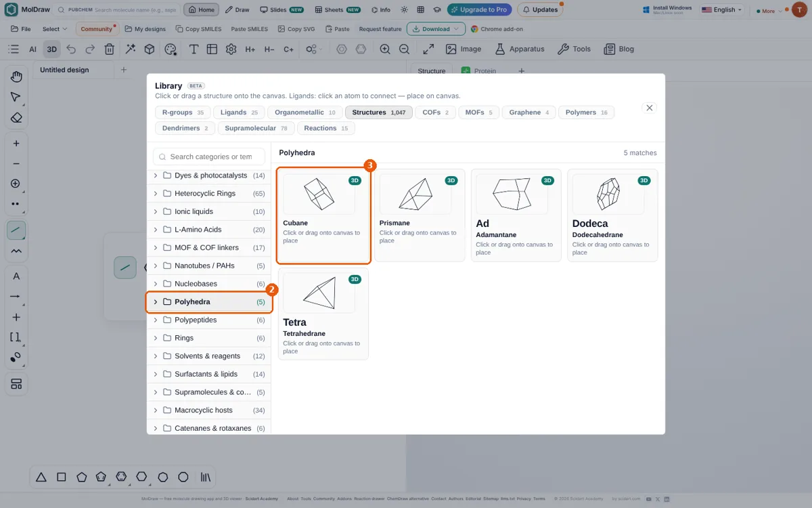Image resolution: width=812 pixels, height=508 pixels.
Task: Click the Paste SMILES button
Action: pyautogui.click(x=249, y=29)
